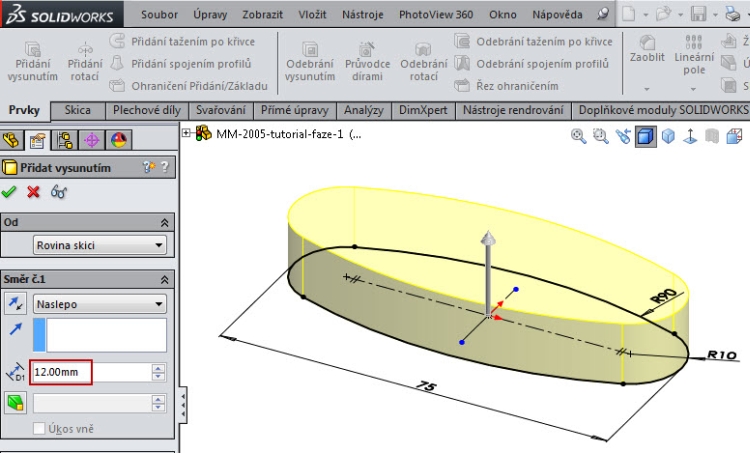Click the Print icon
This screenshot has height=453, width=750.
[732, 14]
